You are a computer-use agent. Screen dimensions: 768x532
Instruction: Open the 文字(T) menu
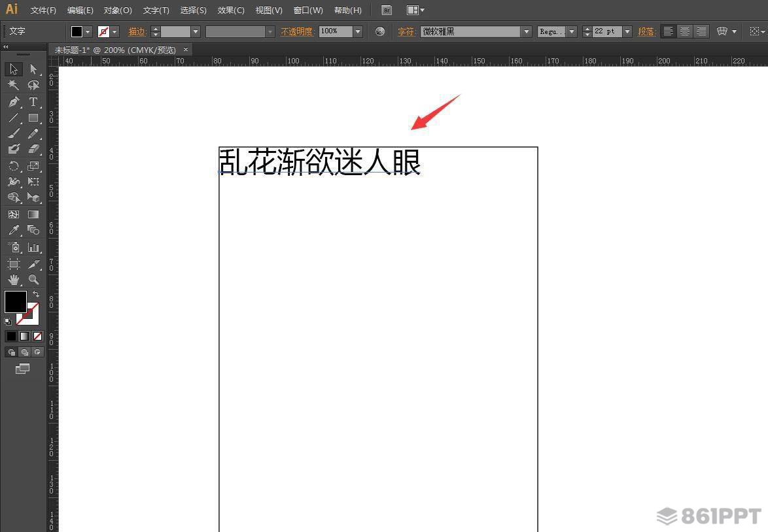click(156, 10)
